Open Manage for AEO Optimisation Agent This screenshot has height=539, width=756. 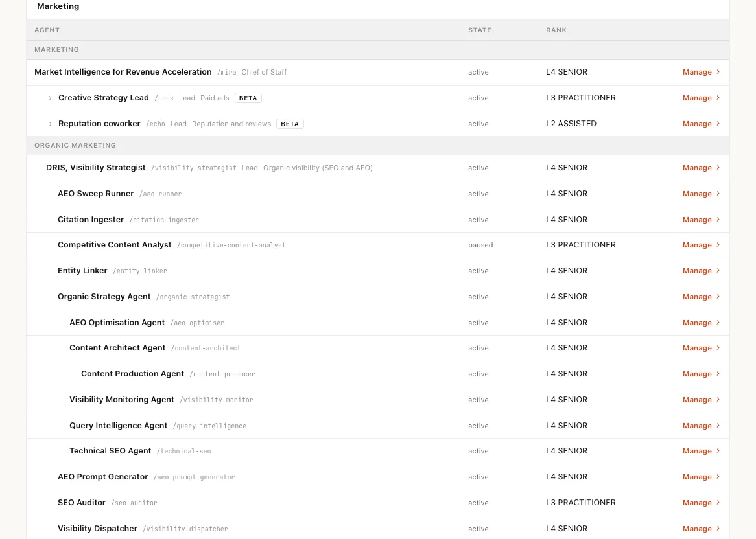click(701, 323)
